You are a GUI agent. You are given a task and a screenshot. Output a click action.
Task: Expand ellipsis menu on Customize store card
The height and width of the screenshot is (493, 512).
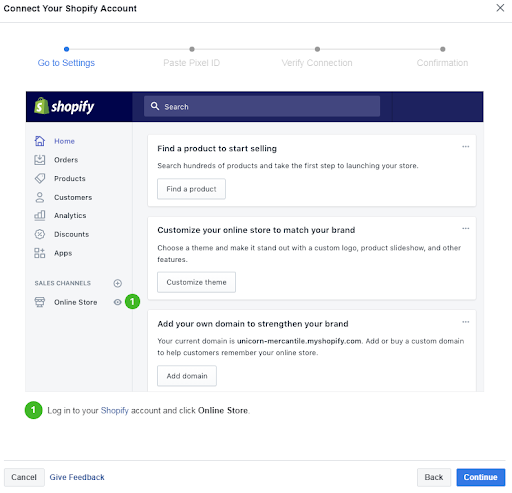coord(466,228)
